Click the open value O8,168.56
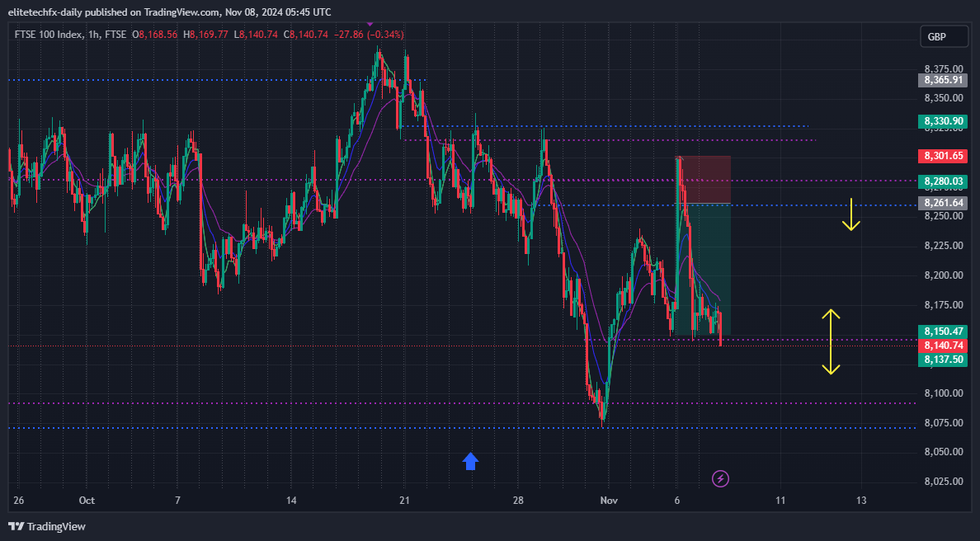Screen dimensions: 980x541 tap(154, 35)
